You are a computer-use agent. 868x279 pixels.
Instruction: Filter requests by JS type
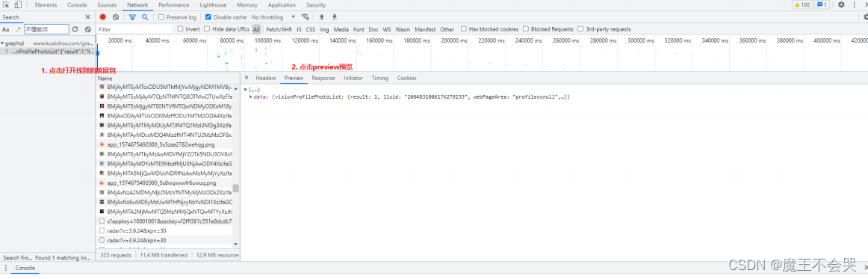coord(299,29)
